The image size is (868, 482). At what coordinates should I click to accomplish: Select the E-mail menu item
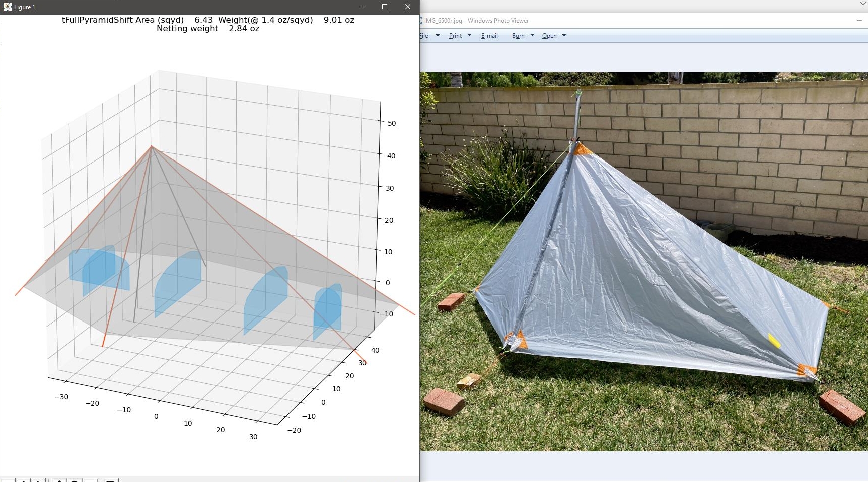tap(489, 35)
